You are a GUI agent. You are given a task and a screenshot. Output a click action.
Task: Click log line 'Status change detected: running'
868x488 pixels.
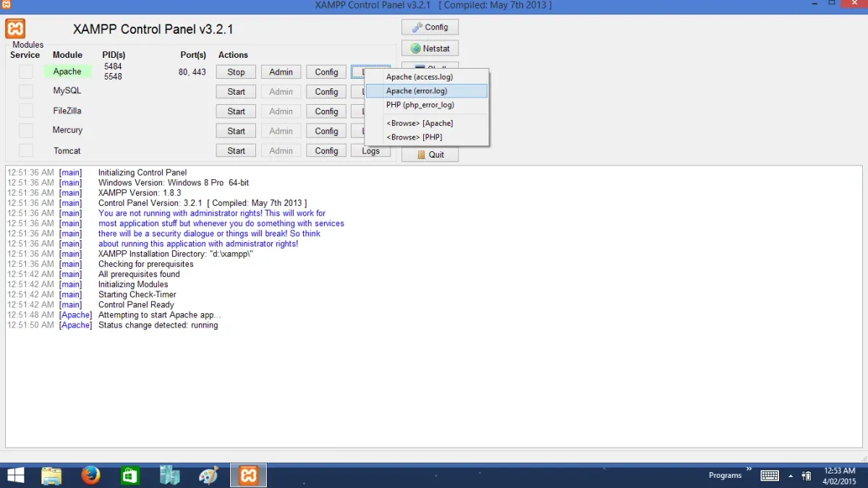point(158,325)
